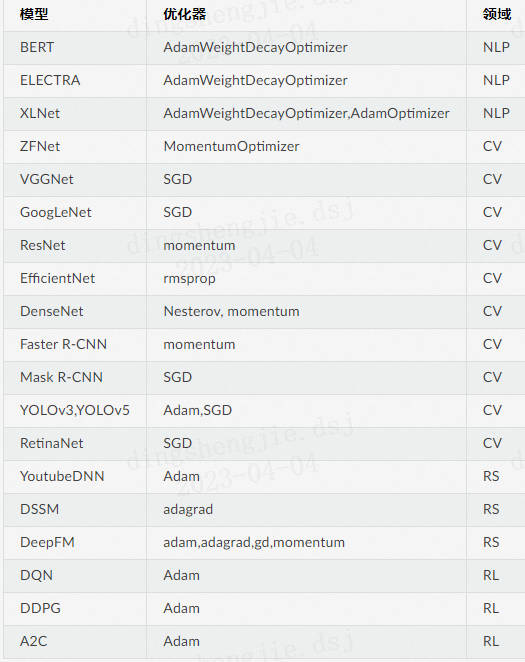Click the 领域 column header
Viewport: 525px width, 662px height.
[497, 14]
